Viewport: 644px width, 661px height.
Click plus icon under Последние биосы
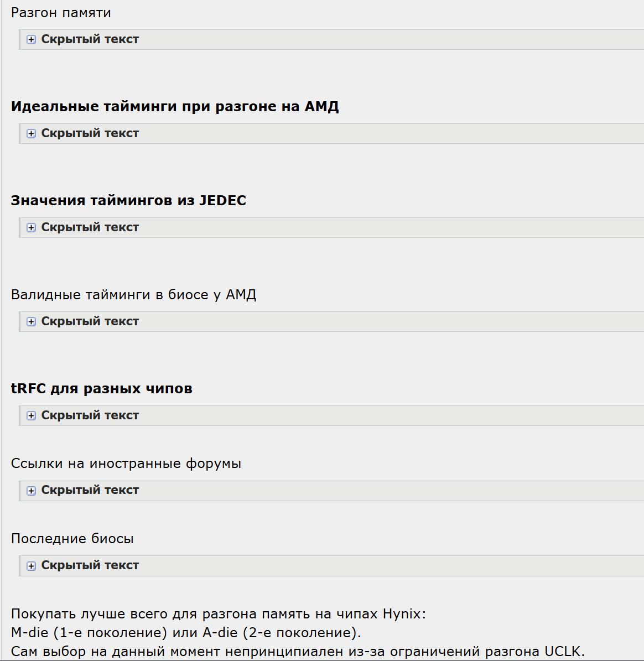click(x=32, y=566)
